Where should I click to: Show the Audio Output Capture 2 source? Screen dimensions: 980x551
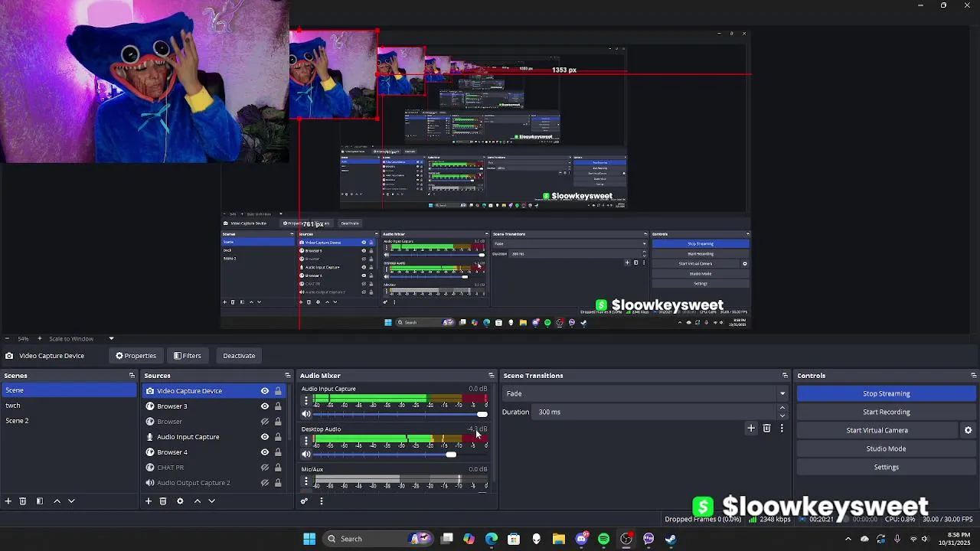coord(265,483)
